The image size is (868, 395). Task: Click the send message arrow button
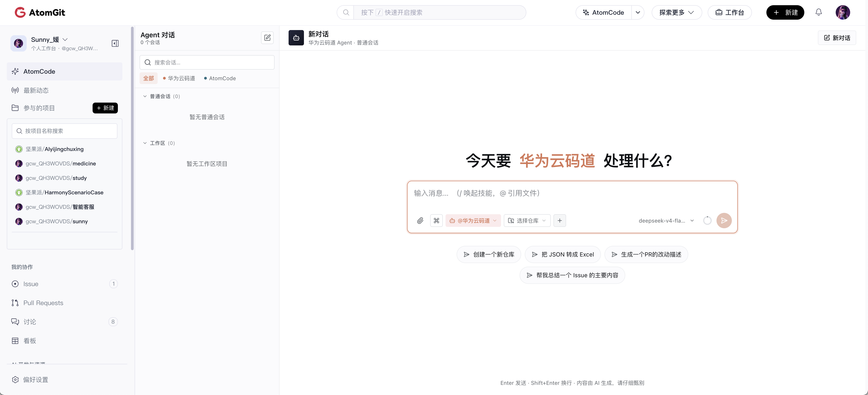(724, 221)
